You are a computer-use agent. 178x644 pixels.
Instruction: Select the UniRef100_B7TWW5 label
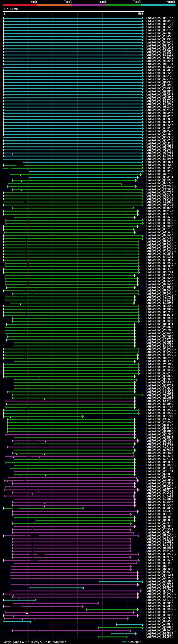[160, 104]
